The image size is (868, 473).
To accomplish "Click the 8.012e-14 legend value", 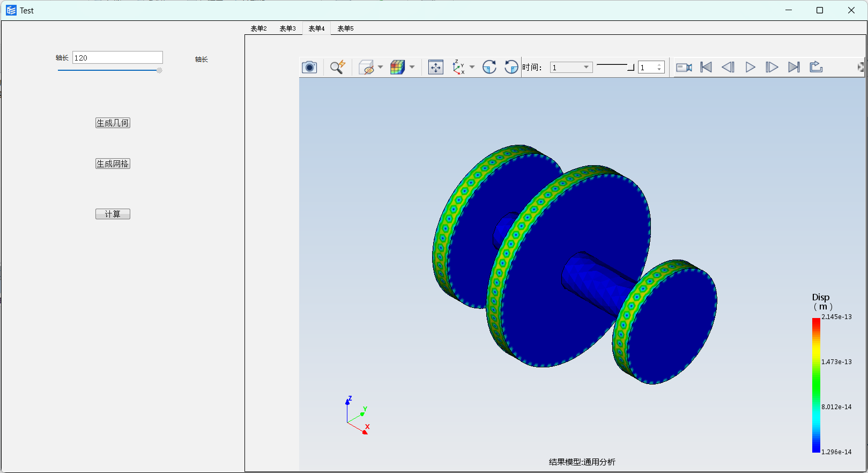I will (836, 407).
